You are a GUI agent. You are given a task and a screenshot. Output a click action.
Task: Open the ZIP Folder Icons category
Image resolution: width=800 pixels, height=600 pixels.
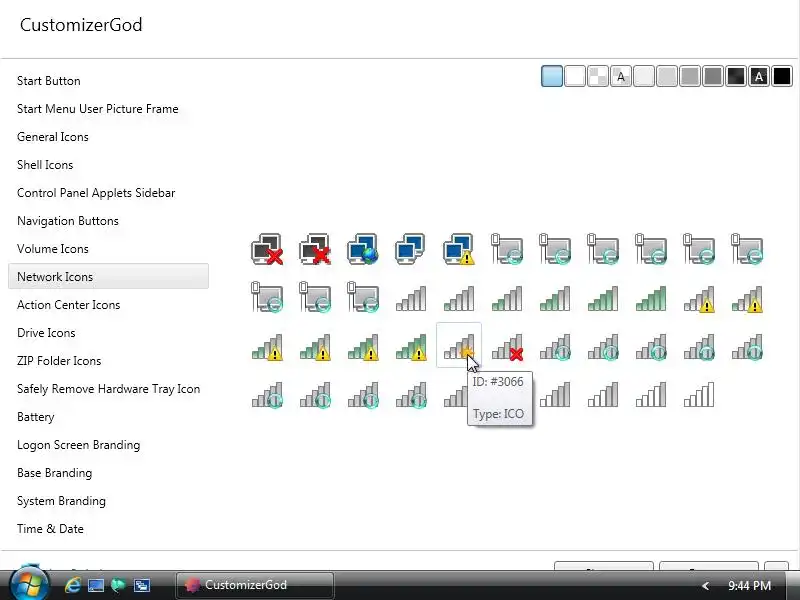[x=59, y=361]
